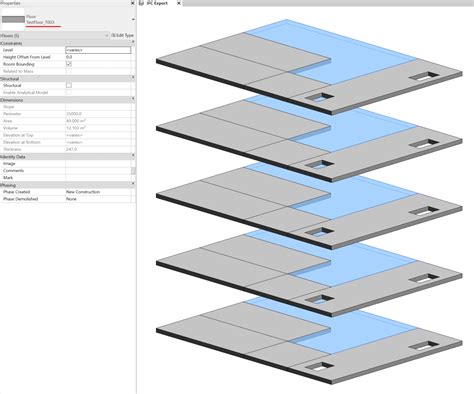
Task: Collapse the Structural section
Action: pos(133,78)
